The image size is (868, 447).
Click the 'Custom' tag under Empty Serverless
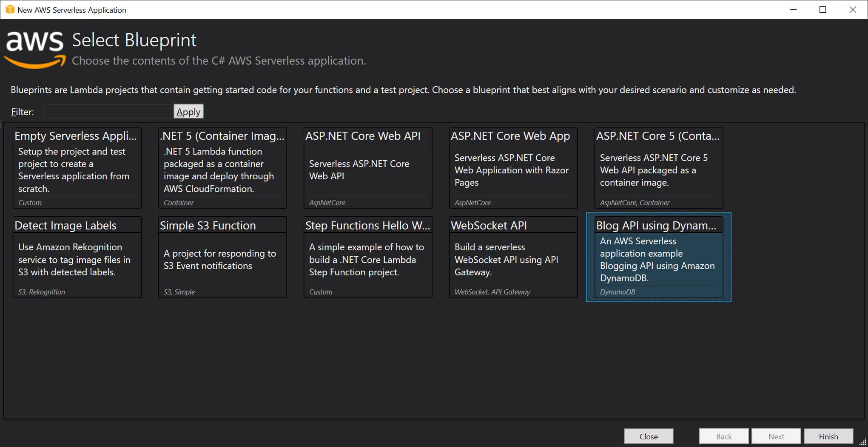tap(30, 203)
